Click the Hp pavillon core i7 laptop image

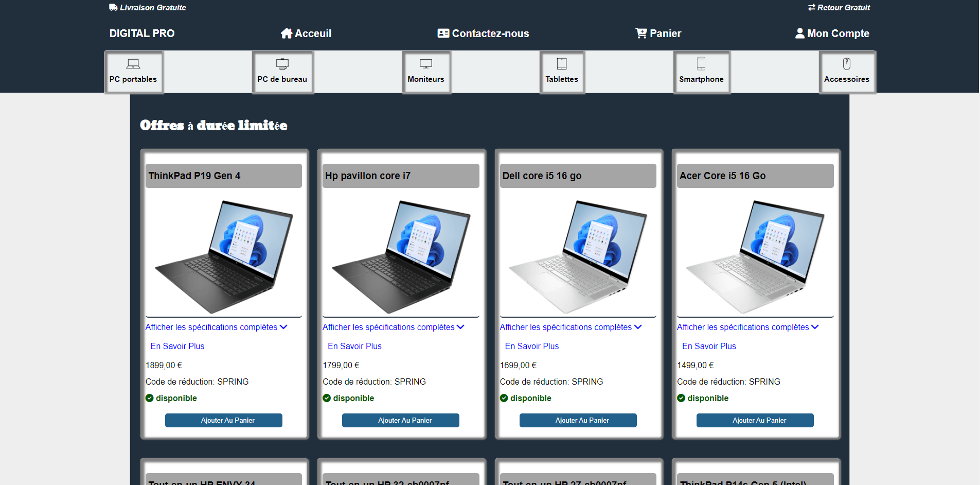[x=401, y=256]
